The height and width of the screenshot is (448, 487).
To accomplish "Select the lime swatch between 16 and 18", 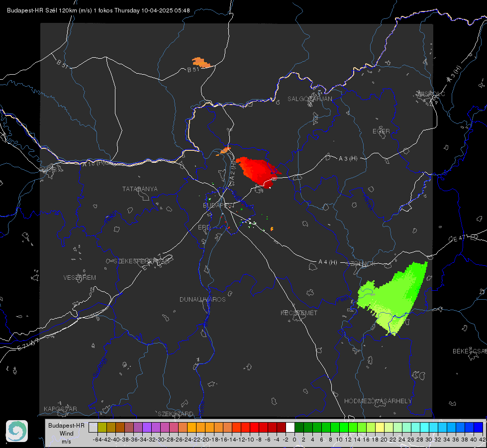I will pos(371,427).
